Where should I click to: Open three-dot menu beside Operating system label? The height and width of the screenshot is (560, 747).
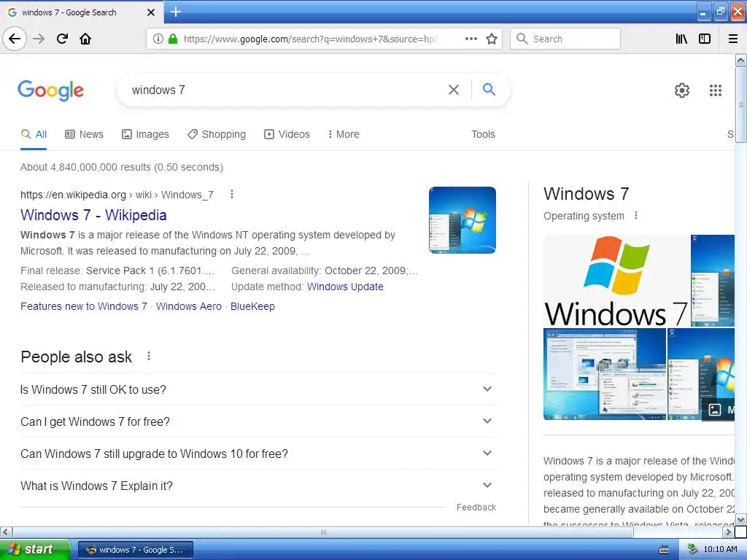click(635, 216)
